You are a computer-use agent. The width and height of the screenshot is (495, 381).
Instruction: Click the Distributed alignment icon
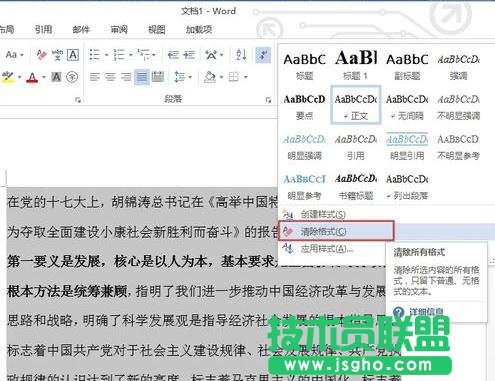(x=158, y=77)
